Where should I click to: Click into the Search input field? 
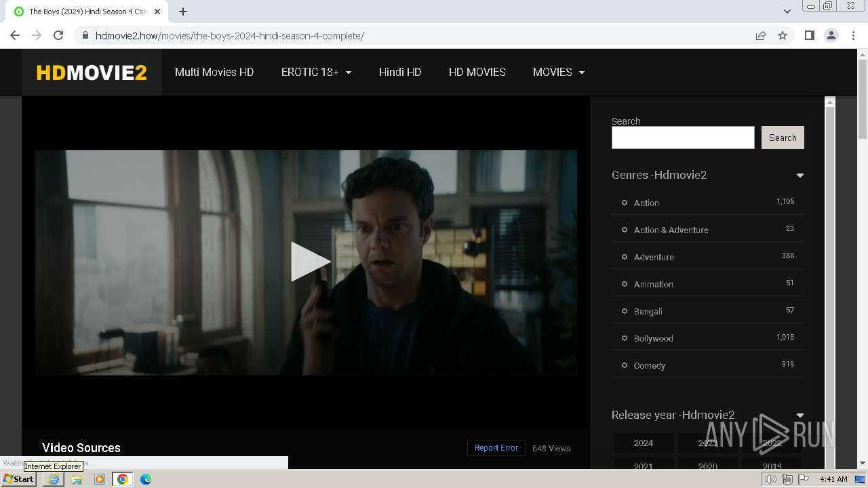point(683,138)
